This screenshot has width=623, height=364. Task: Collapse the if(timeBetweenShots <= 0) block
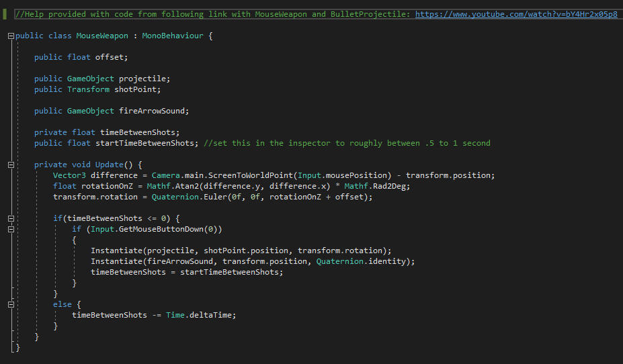(x=11, y=219)
